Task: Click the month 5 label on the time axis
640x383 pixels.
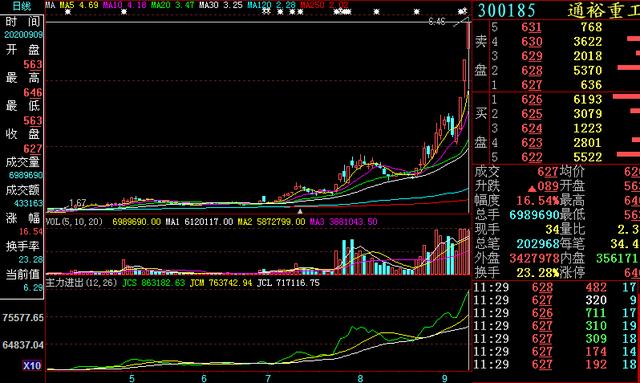Action: [132, 379]
